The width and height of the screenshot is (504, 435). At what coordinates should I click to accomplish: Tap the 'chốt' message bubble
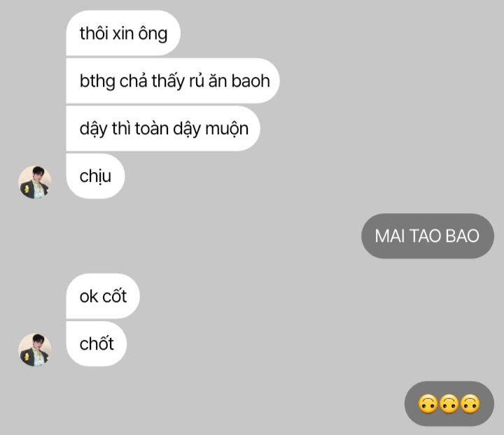[x=96, y=343]
